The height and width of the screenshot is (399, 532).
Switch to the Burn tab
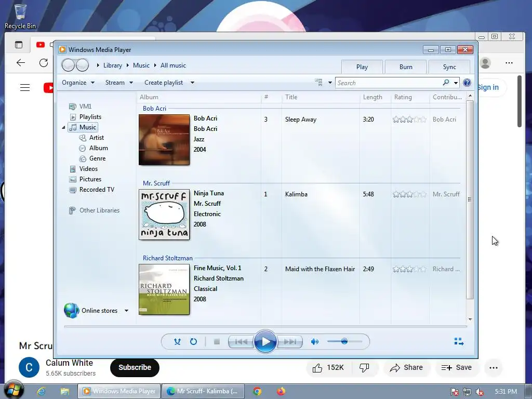(x=406, y=67)
